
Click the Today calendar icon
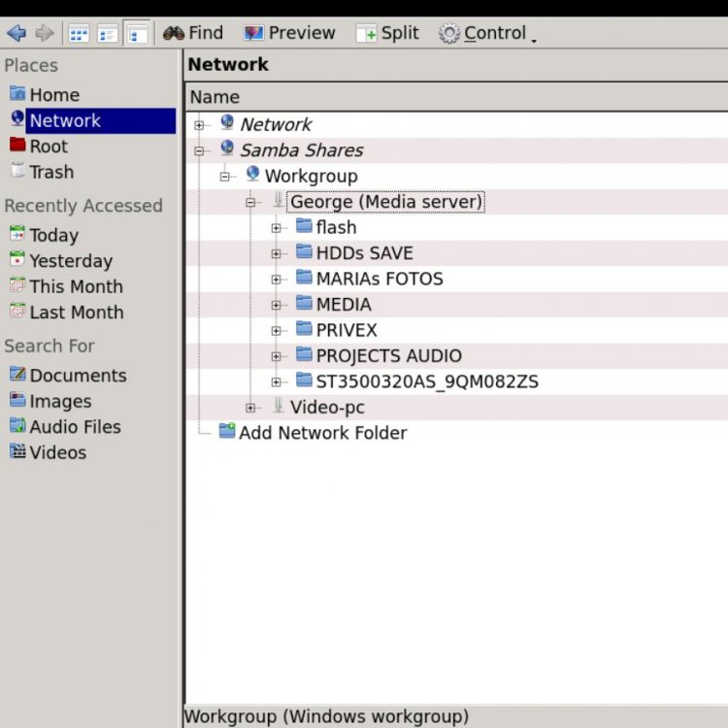[17, 233]
